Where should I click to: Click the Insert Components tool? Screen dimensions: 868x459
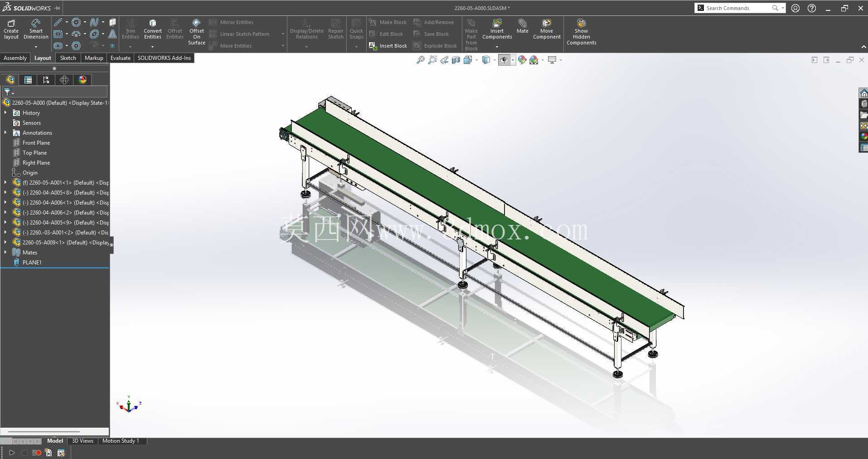coord(497,29)
